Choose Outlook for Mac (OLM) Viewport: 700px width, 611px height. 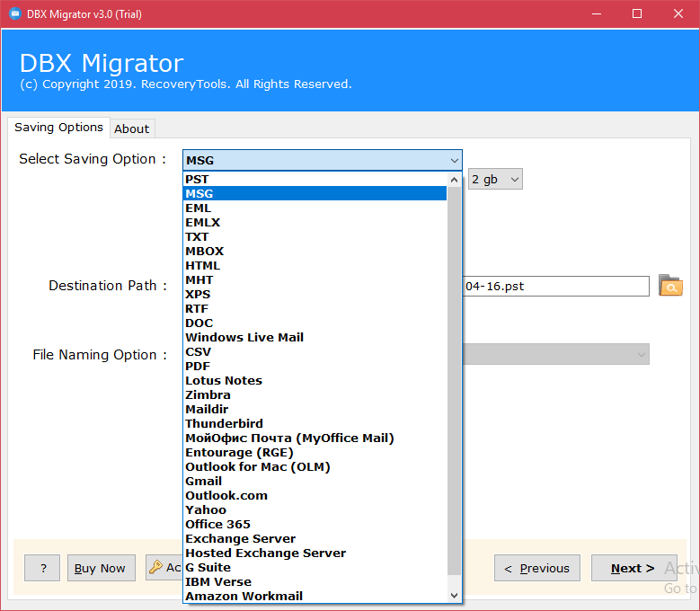pos(315,467)
